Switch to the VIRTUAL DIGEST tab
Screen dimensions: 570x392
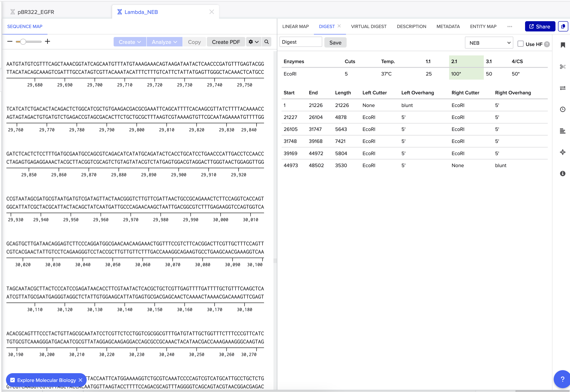369,26
